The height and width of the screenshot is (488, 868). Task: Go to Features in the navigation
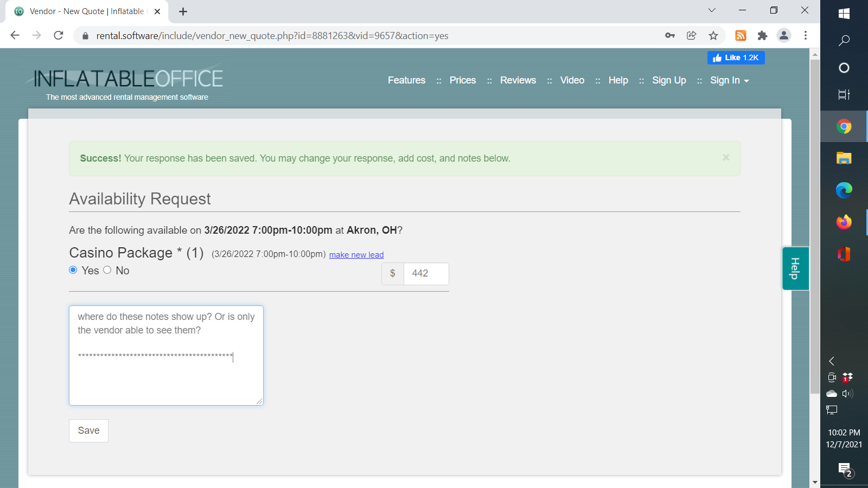tap(406, 80)
